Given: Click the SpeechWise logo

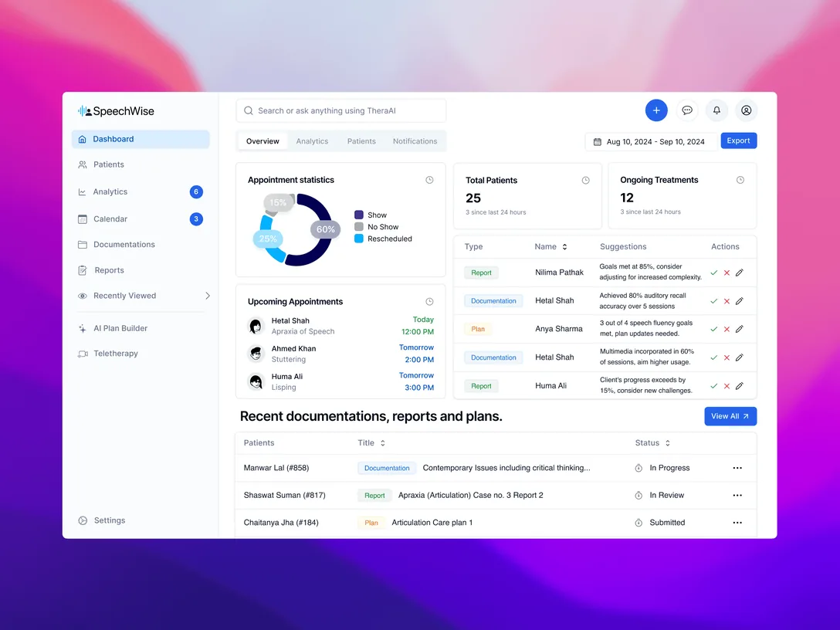Looking at the screenshot, I should click(x=116, y=111).
